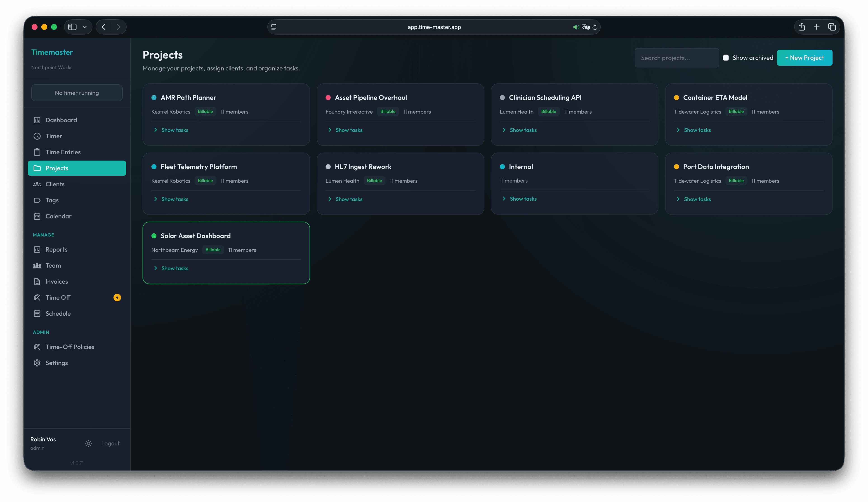Enable the Show archived checkbox
868x502 pixels.
pyautogui.click(x=726, y=58)
